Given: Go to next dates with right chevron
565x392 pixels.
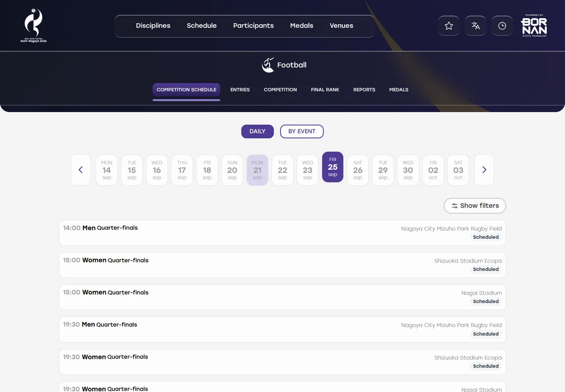Looking at the screenshot, I should coord(484,170).
